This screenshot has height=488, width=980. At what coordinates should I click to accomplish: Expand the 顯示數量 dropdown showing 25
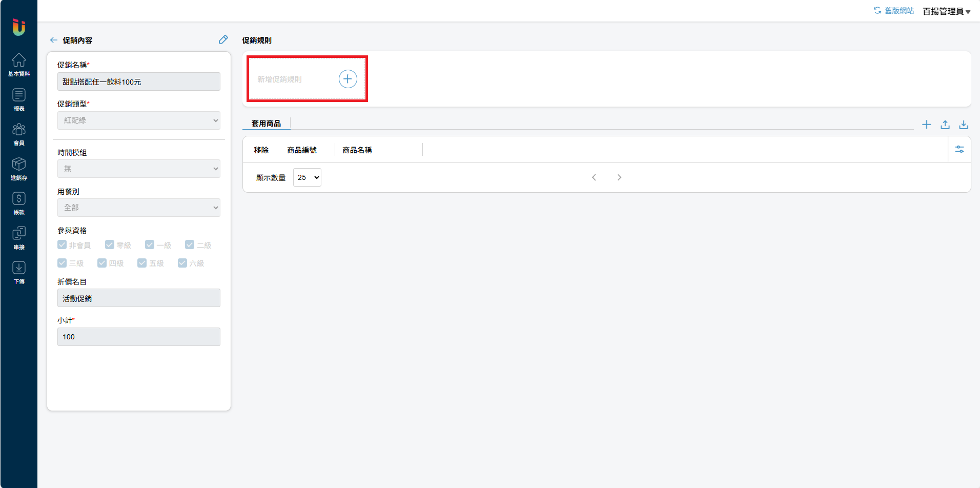[x=307, y=177]
